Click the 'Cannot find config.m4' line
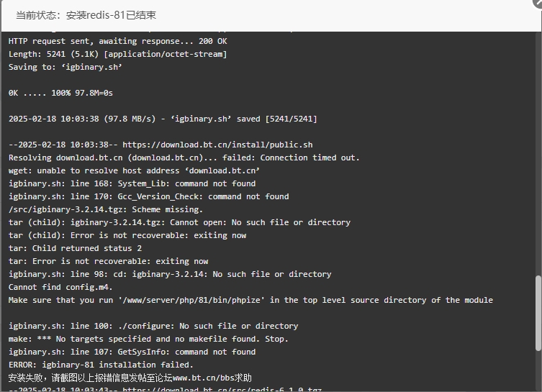 click(60, 287)
